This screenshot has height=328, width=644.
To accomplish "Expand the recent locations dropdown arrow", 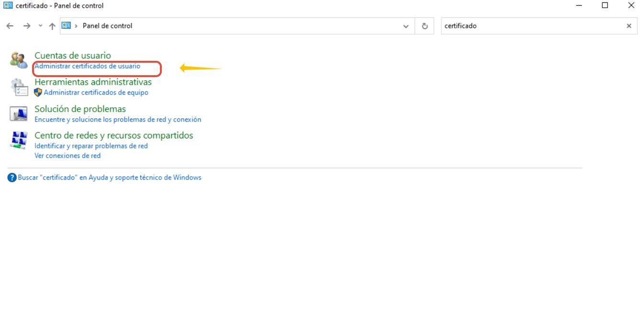I will pos(40,26).
